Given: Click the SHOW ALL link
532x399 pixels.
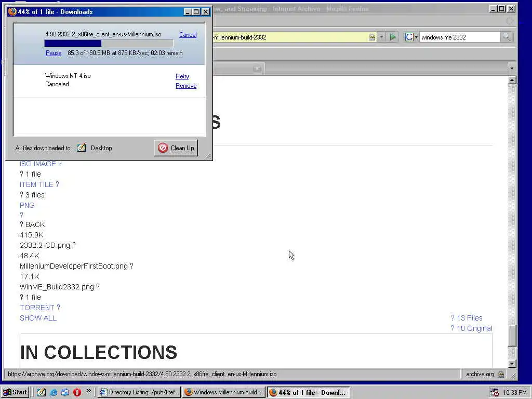Looking at the screenshot, I should [x=38, y=318].
